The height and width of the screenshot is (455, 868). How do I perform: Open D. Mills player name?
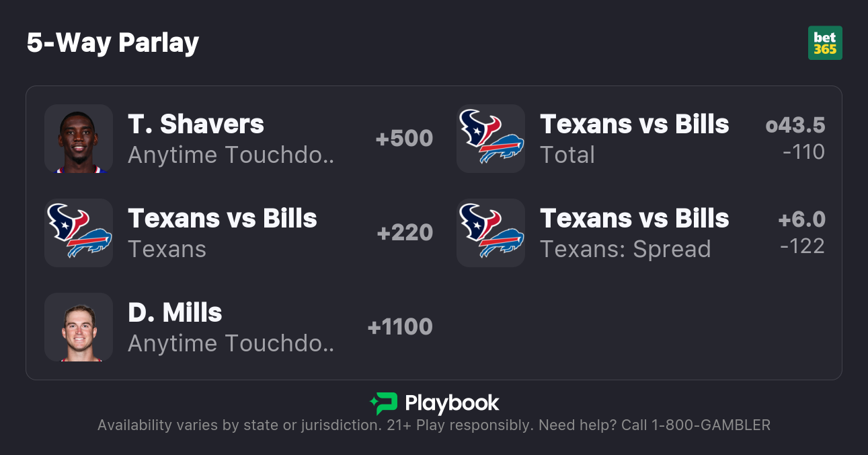(x=175, y=313)
